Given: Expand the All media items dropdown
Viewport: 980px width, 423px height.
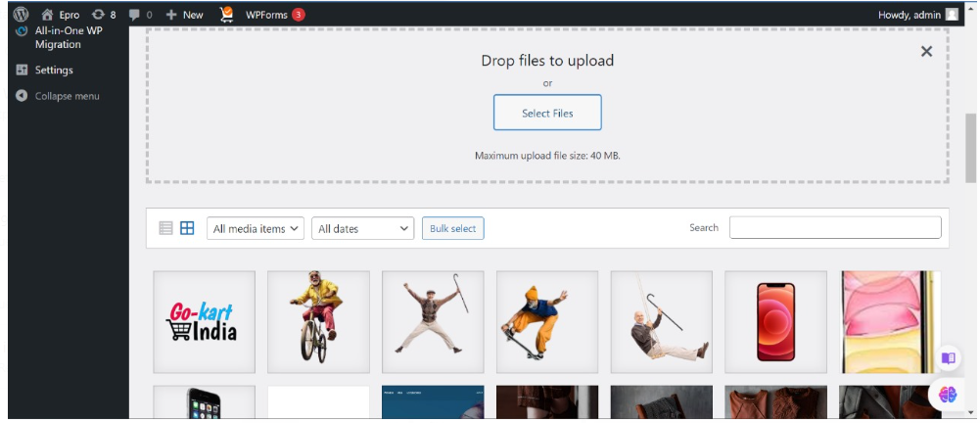Looking at the screenshot, I should pyautogui.click(x=256, y=228).
